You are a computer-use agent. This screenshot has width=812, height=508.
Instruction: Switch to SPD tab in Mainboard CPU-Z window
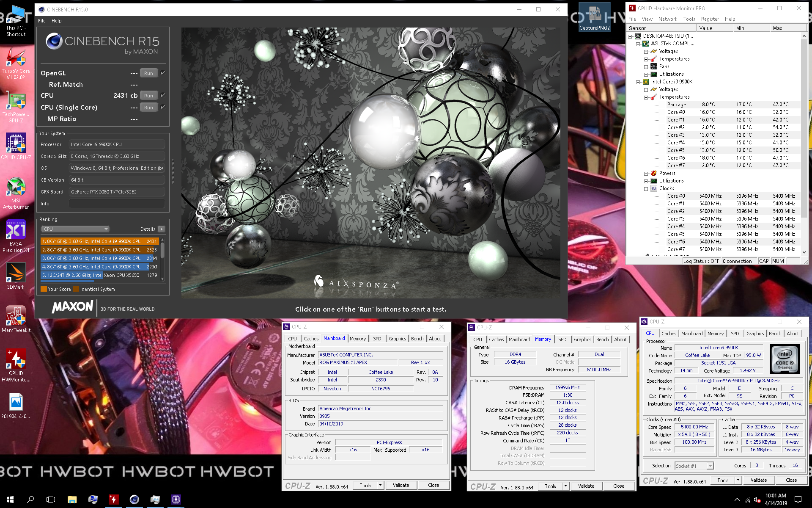point(377,339)
